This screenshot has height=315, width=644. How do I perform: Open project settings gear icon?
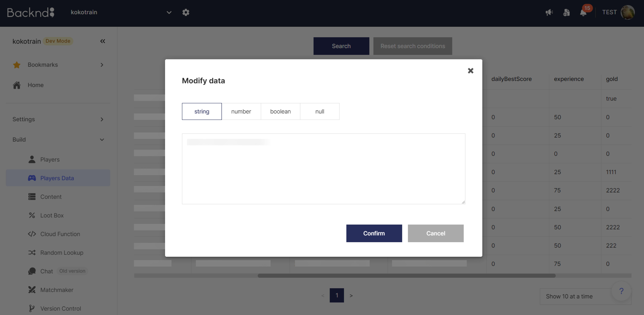point(186,12)
